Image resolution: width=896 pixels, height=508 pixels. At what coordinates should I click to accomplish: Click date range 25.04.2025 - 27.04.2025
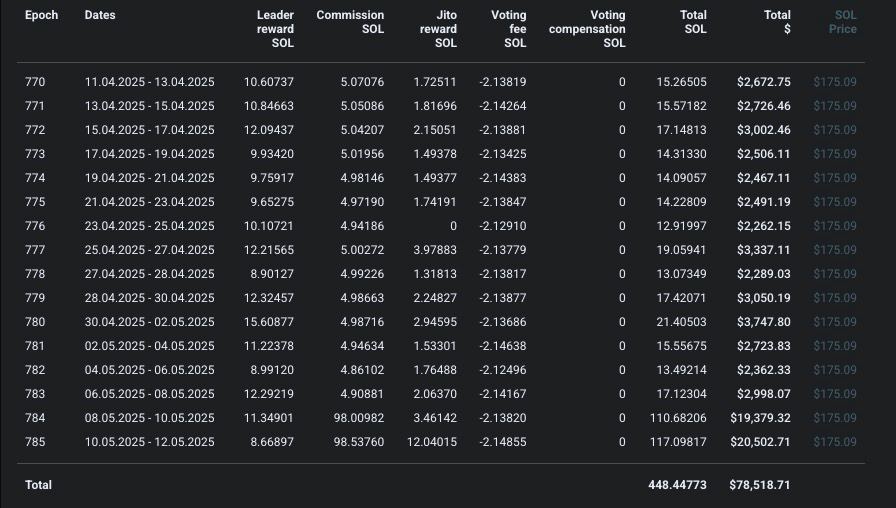tap(150, 250)
